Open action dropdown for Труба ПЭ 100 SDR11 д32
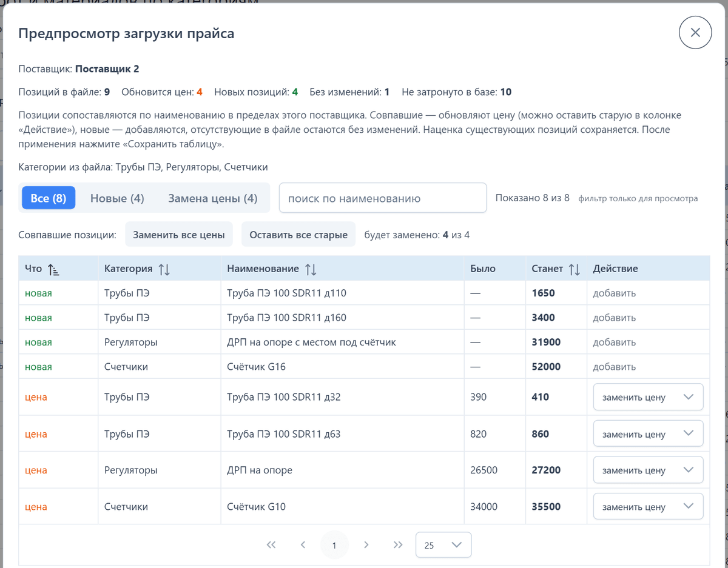The image size is (728, 568). [648, 397]
